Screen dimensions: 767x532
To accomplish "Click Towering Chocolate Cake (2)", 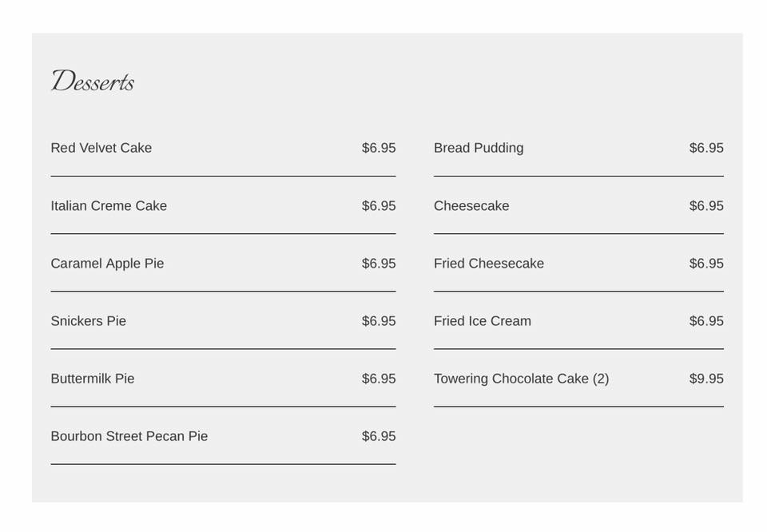I will [x=521, y=379].
